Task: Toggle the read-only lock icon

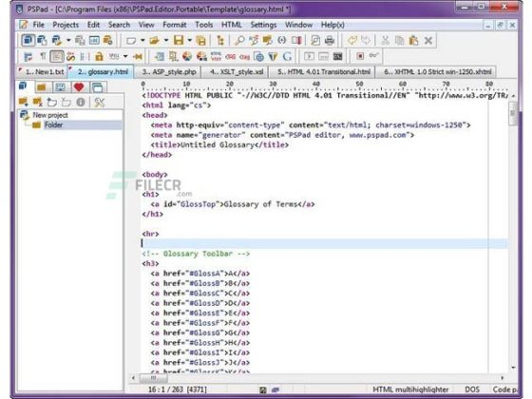Action: tap(99, 56)
